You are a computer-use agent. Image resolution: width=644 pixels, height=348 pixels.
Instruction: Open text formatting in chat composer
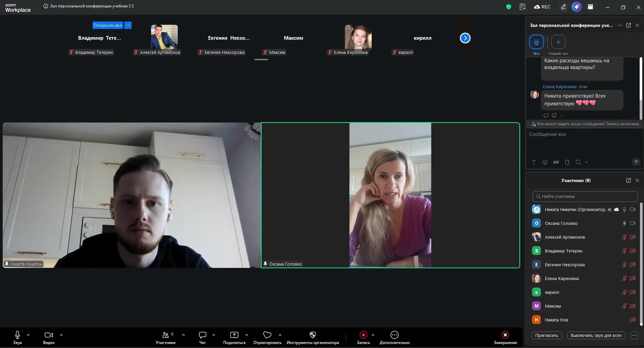click(x=534, y=162)
